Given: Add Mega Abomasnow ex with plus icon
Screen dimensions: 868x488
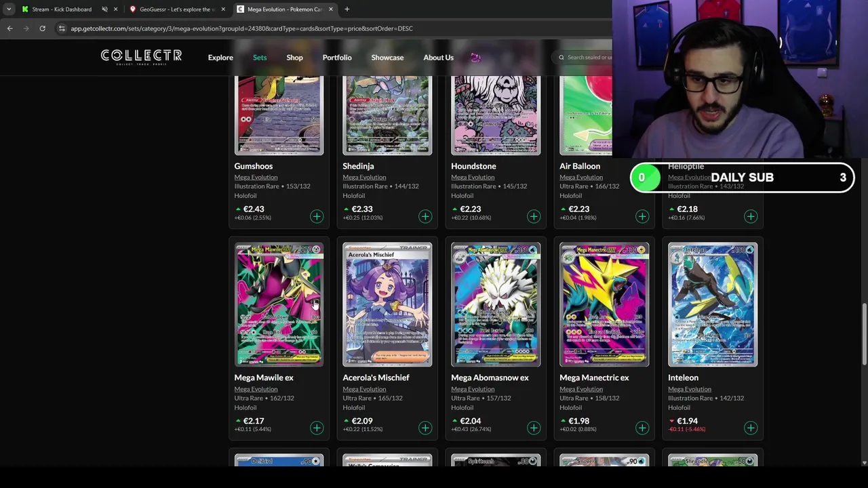Looking at the screenshot, I should click(x=534, y=428).
